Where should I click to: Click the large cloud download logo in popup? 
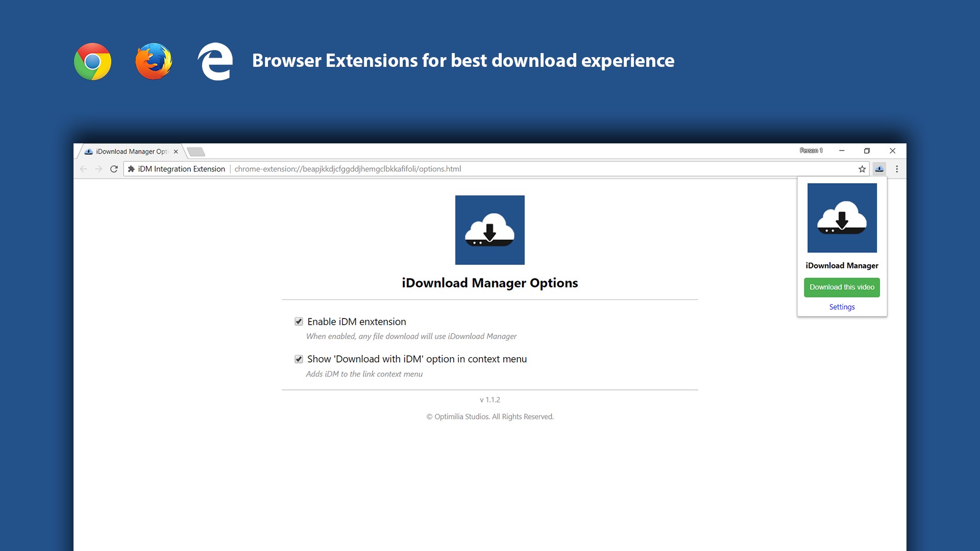click(x=842, y=218)
